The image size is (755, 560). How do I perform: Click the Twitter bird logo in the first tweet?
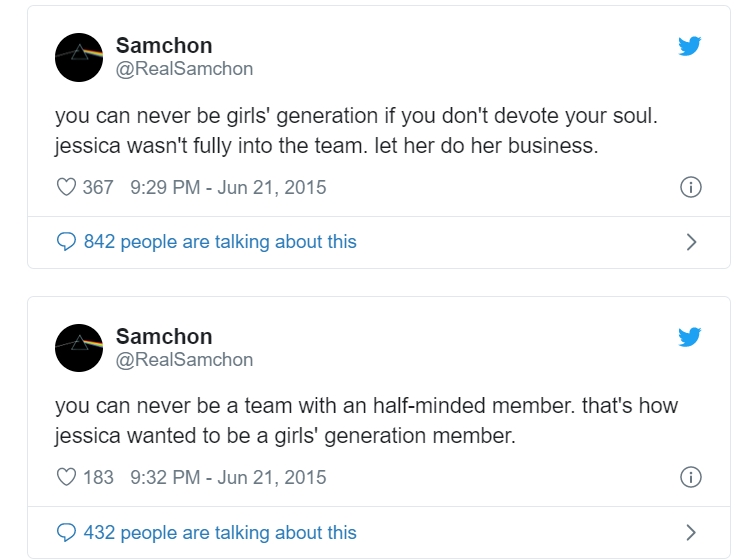click(x=690, y=46)
